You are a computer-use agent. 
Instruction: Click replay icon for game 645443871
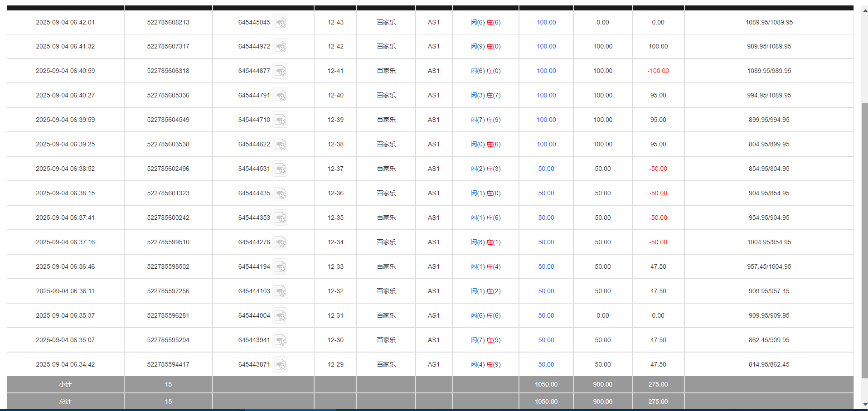(x=281, y=364)
